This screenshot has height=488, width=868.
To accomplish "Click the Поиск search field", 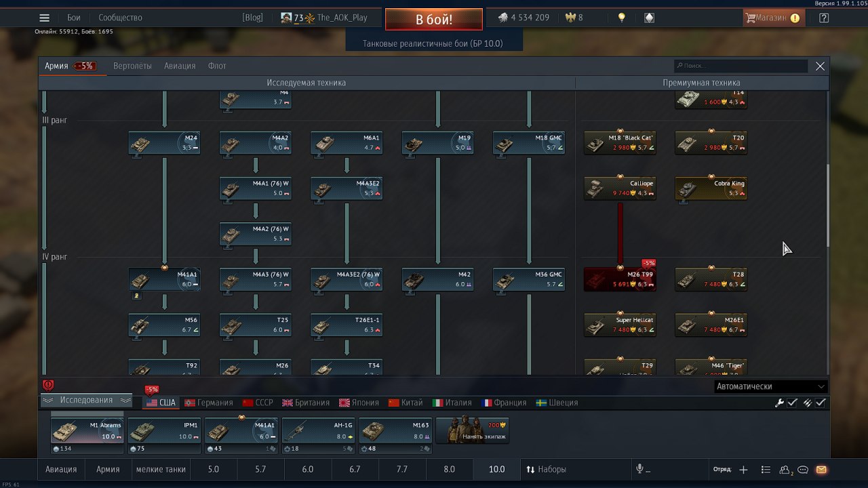I will (x=741, y=66).
